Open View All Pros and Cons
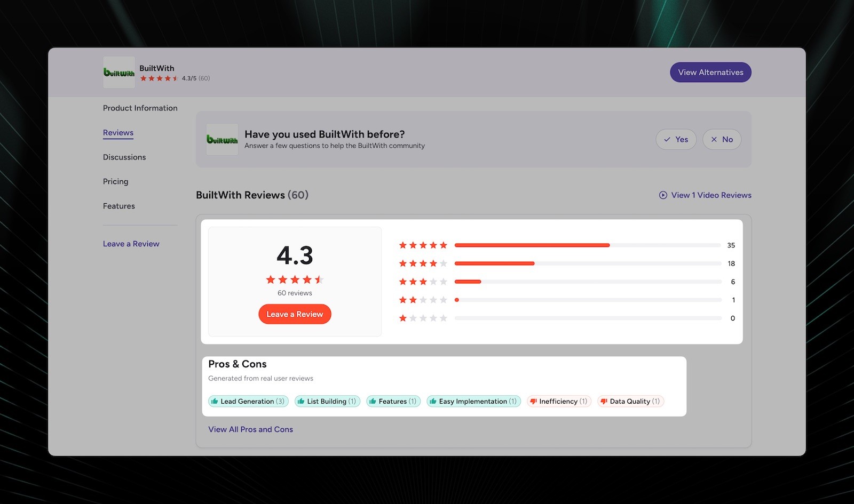Viewport: 854px width, 504px height. tap(250, 429)
